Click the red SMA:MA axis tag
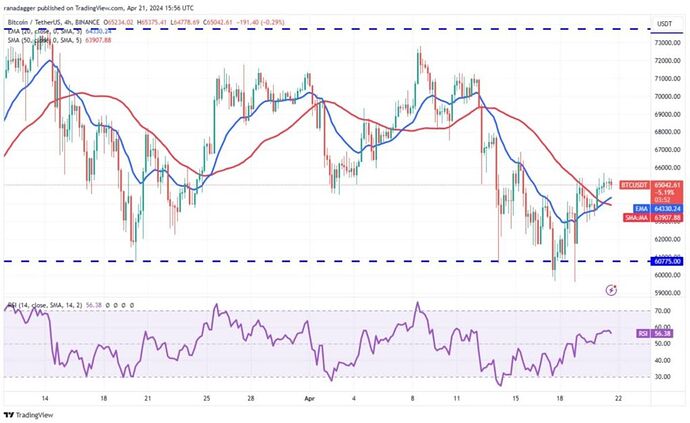The height and width of the screenshot is (423, 690). (x=636, y=217)
